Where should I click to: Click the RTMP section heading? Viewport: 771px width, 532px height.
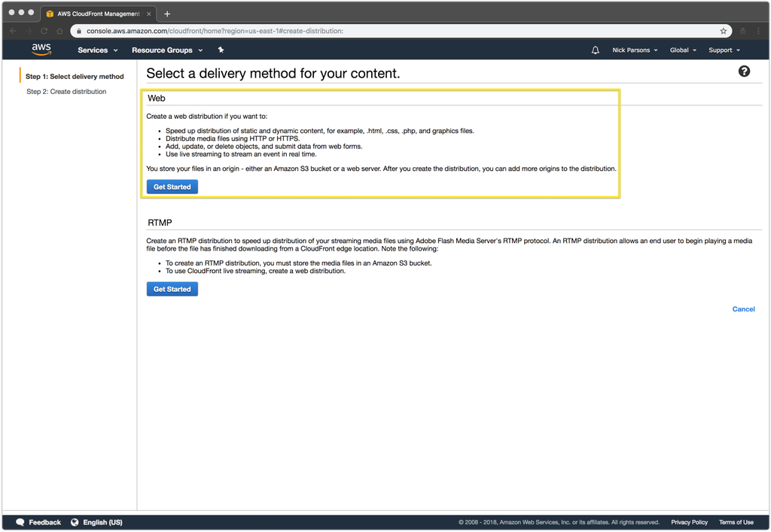click(x=160, y=223)
